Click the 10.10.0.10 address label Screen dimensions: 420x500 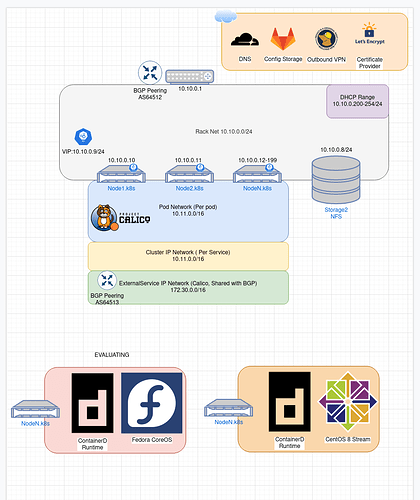[x=121, y=160]
